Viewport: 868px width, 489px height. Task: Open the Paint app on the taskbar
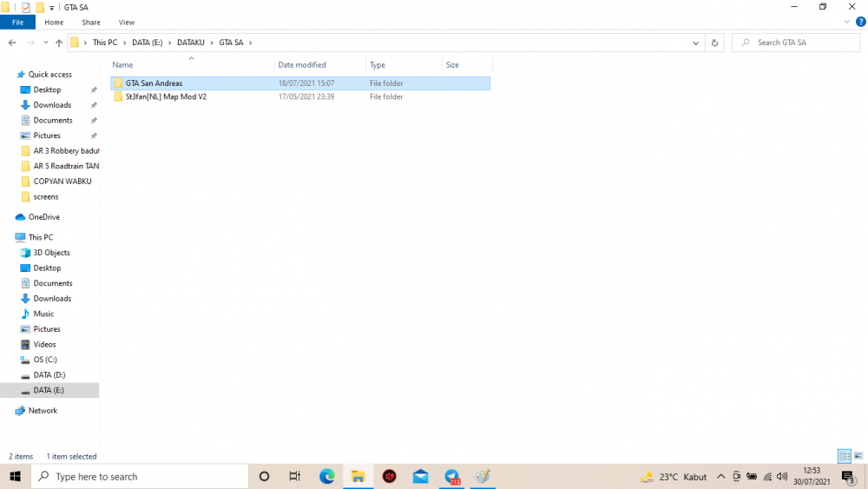click(x=483, y=476)
